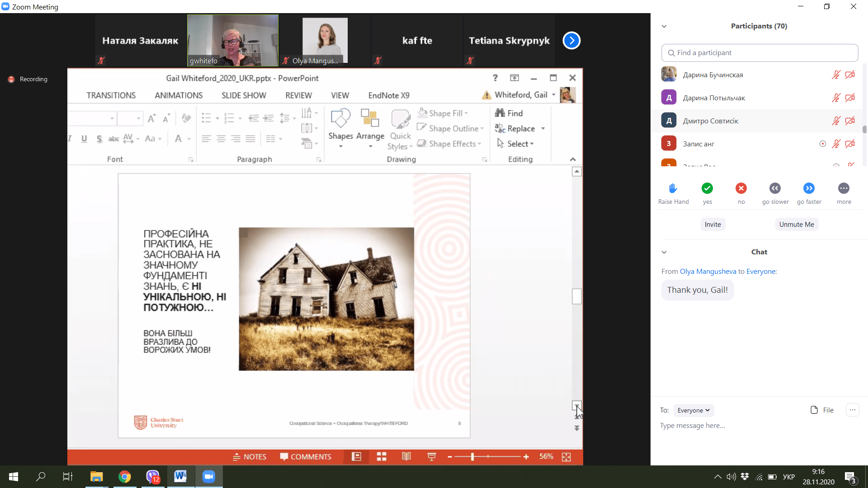The width and height of the screenshot is (868, 488).
Task: Show next video participants arrow
Action: tap(571, 41)
